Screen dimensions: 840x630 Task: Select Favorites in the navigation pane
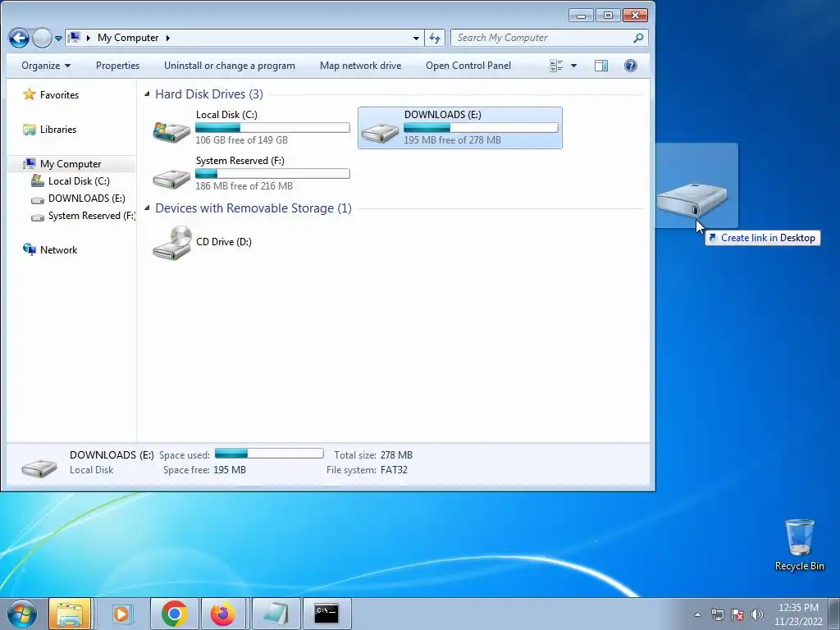point(59,95)
